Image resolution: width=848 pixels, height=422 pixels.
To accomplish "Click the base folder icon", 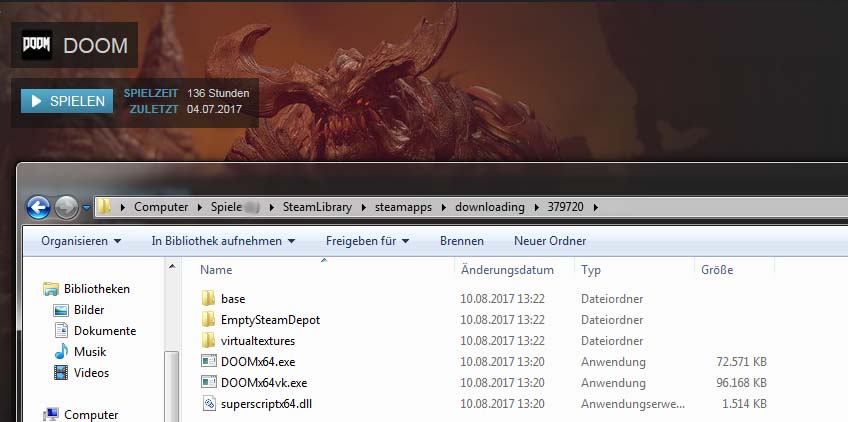I will [x=208, y=298].
